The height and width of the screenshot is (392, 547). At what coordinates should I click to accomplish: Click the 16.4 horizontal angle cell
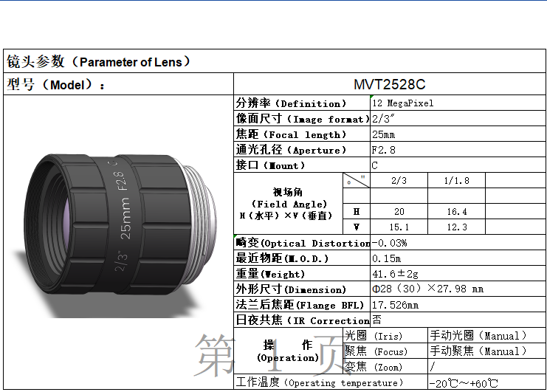[x=455, y=211]
